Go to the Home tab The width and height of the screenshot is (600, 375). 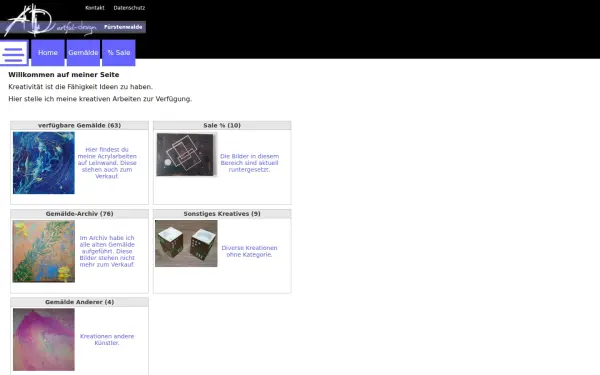click(x=48, y=53)
